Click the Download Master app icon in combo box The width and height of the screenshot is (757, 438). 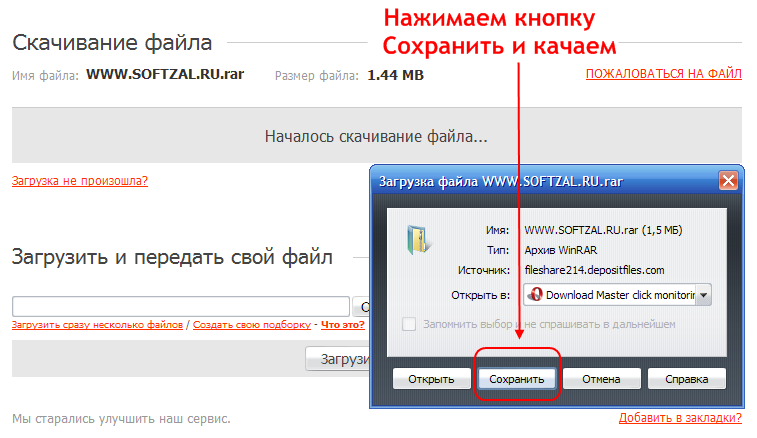535,295
